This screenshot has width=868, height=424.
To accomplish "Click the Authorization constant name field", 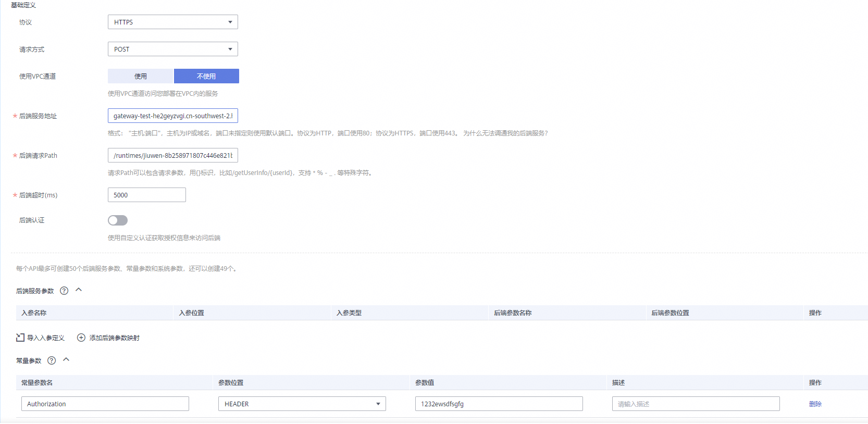I will coord(105,404).
